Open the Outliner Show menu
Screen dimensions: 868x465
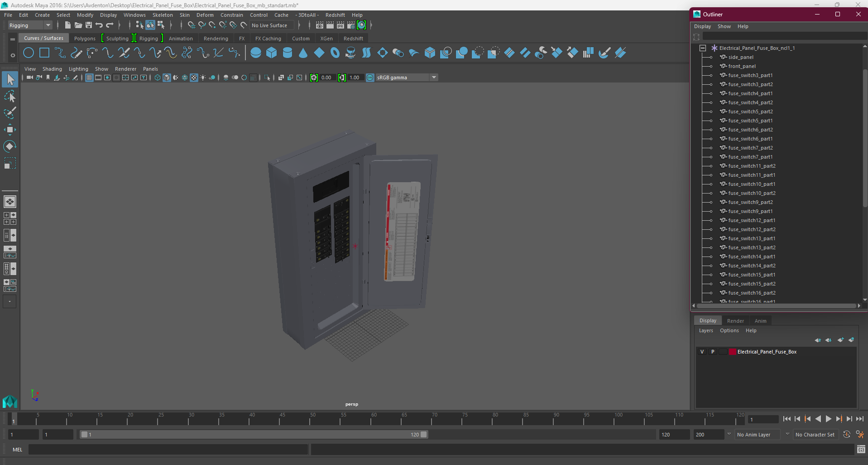(x=724, y=26)
